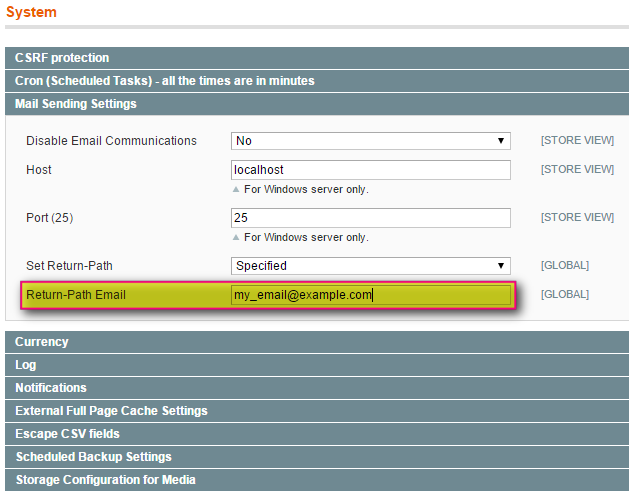Open the Scheduled Backup Settings section
629x499 pixels.
tap(93, 457)
